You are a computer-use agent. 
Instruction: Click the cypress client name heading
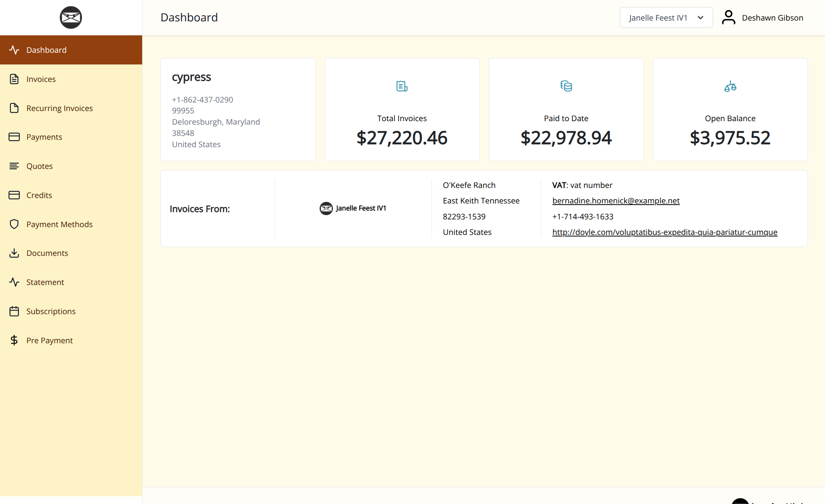click(191, 77)
